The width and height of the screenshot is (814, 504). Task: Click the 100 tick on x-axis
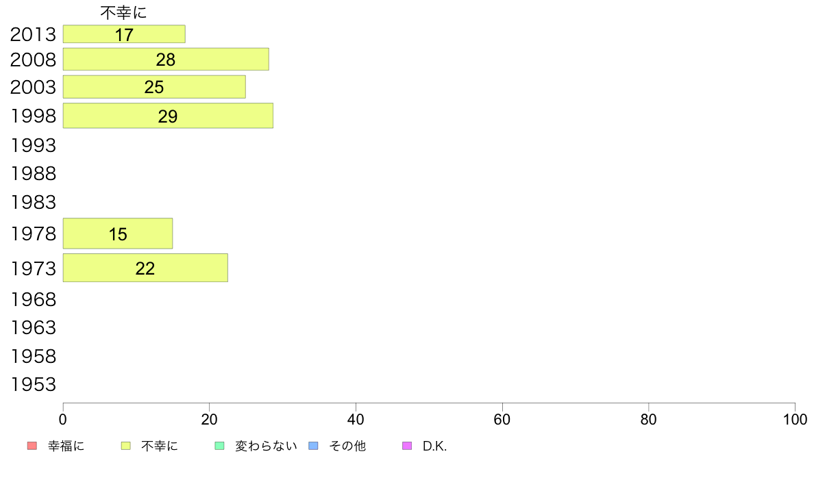pos(795,419)
